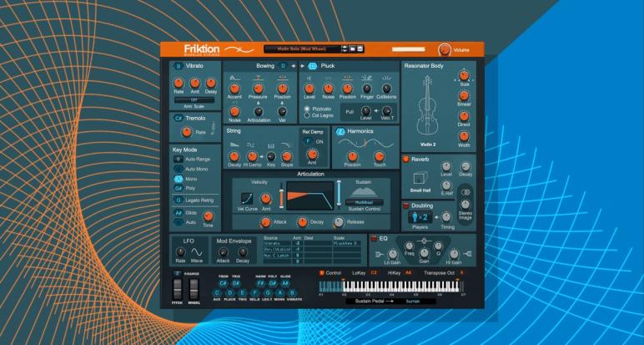The width and height of the screenshot is (644, 345).
Task: Click the Articulation Release knob
Action: tap(339, 222)
